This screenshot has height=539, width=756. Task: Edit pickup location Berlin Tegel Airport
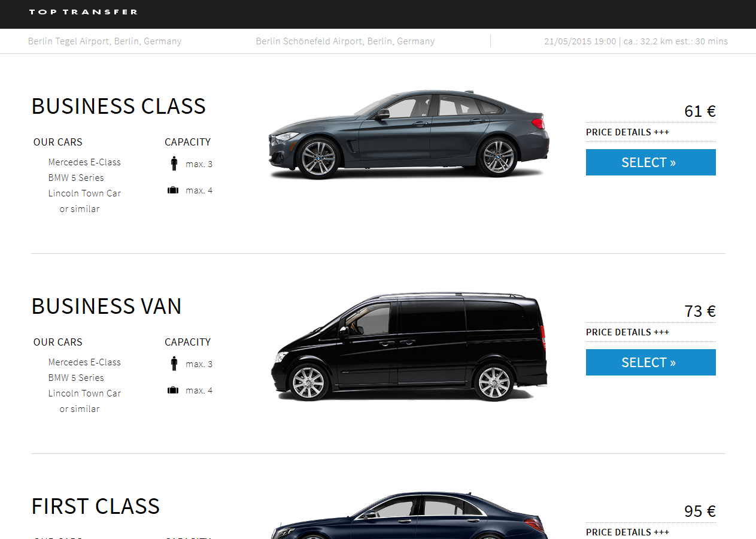tap(105, 41)
